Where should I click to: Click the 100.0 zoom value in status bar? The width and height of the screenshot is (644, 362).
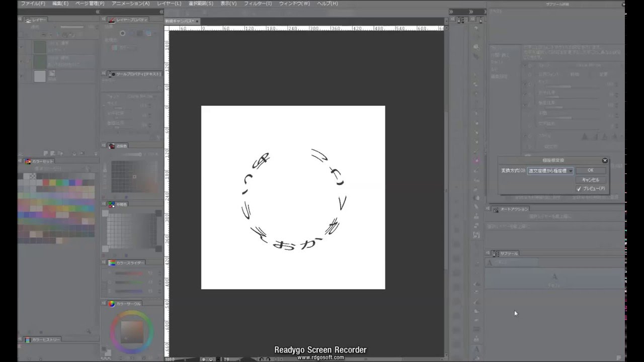click(x=170, y=359)
